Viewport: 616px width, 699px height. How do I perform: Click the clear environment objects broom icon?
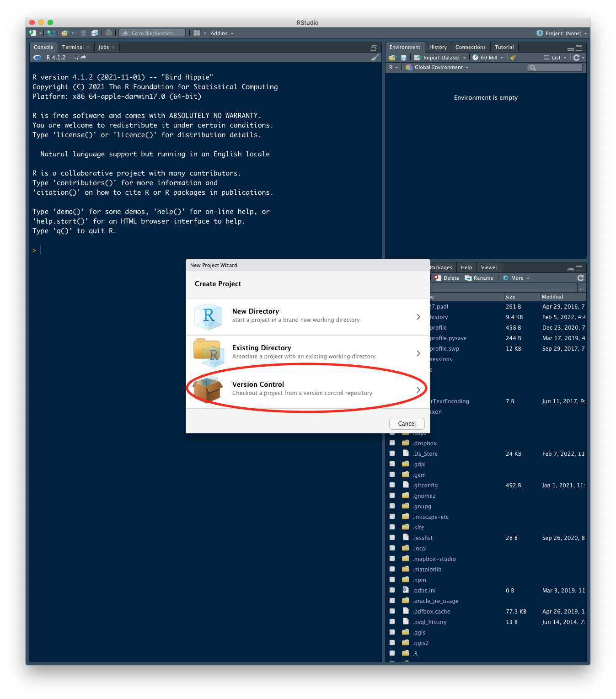513,58
